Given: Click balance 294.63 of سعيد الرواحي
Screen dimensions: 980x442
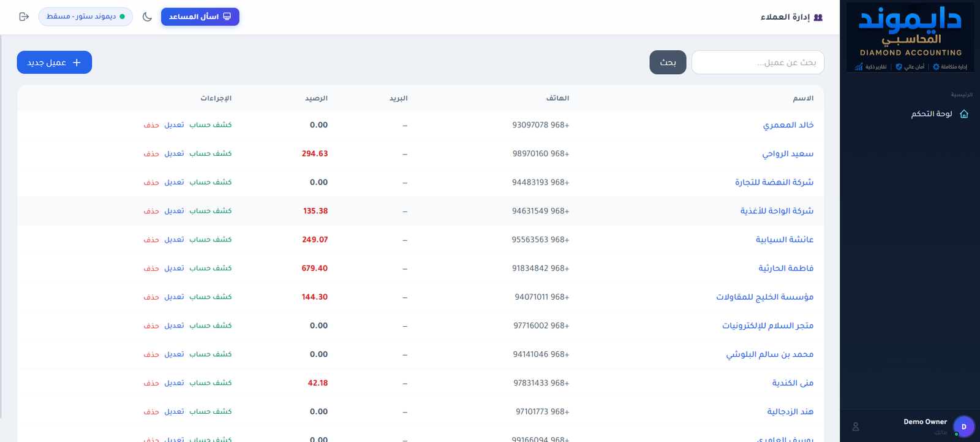Looking at the screenshot, I should [315, 154].
